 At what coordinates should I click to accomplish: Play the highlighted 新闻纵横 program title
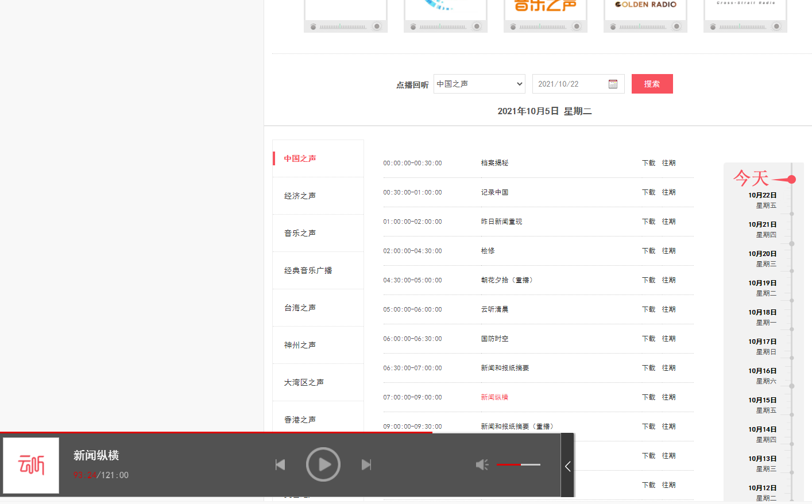(x=494, y=397)
